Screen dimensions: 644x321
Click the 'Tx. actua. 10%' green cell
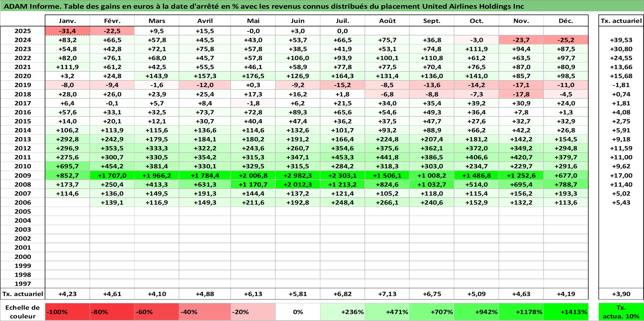[x=621, y=312]
